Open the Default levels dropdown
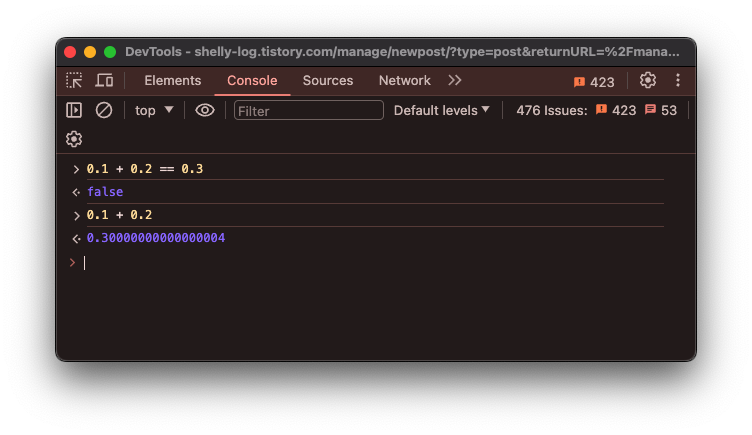The image size is (752, 435). (x=441, y=110)
